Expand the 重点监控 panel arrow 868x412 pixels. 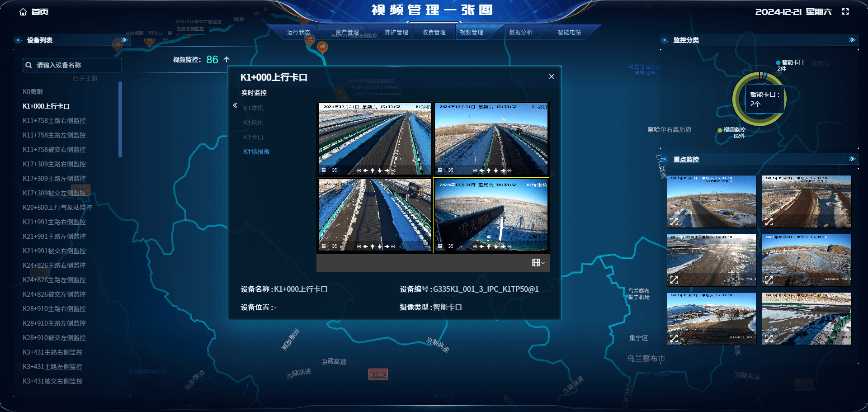[852, 159]
